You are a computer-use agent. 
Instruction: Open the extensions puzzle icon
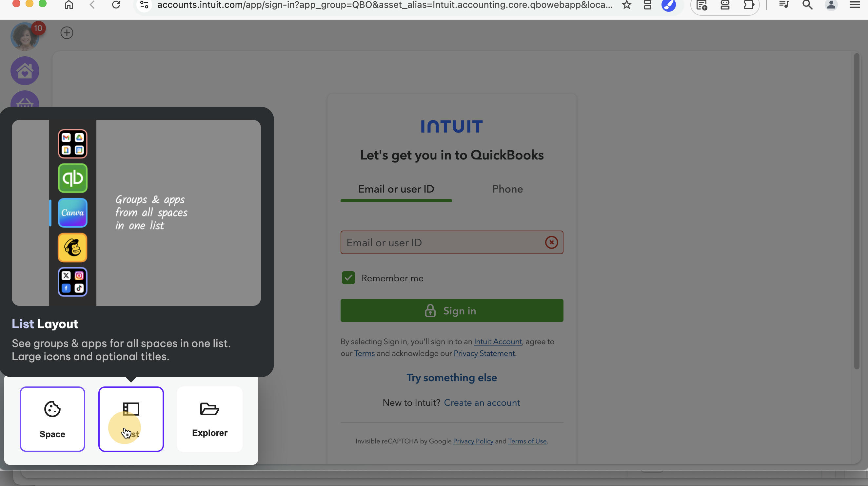748,5
